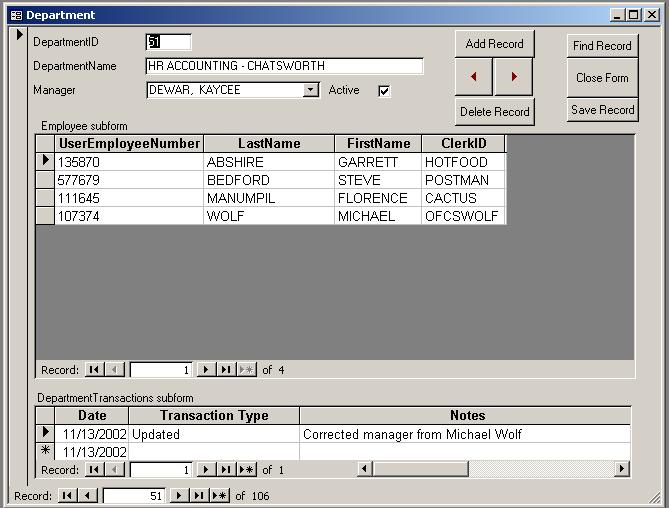Click the Date column header
The height and width of the screenshot is (508, 669).
[x=92, y=415]
